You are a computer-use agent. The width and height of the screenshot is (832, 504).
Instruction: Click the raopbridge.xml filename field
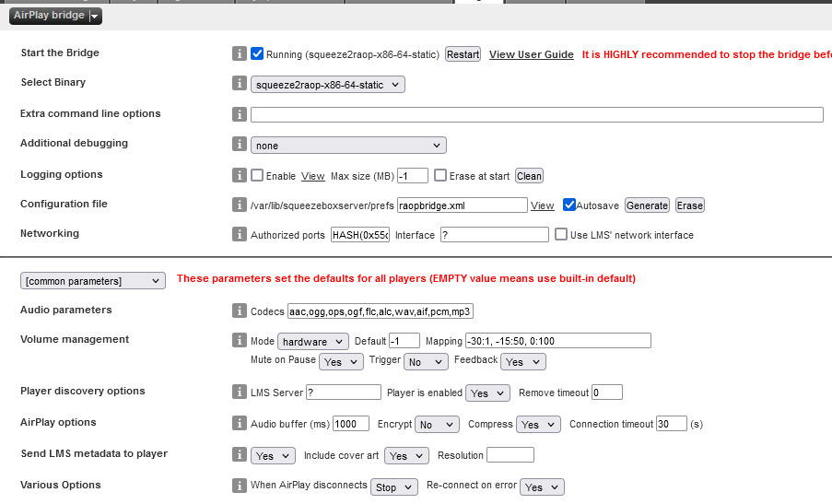(463, 205)
